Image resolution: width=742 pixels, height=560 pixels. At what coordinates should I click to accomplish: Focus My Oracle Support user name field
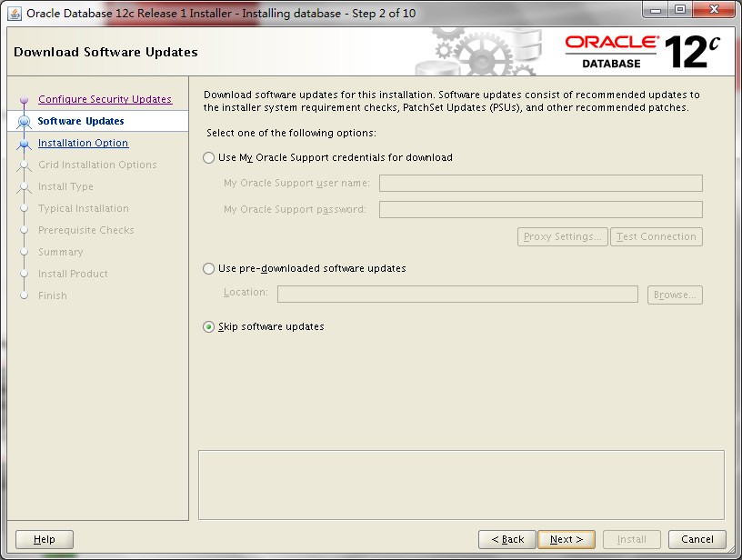pyautogui.click(x=541, y=183)
